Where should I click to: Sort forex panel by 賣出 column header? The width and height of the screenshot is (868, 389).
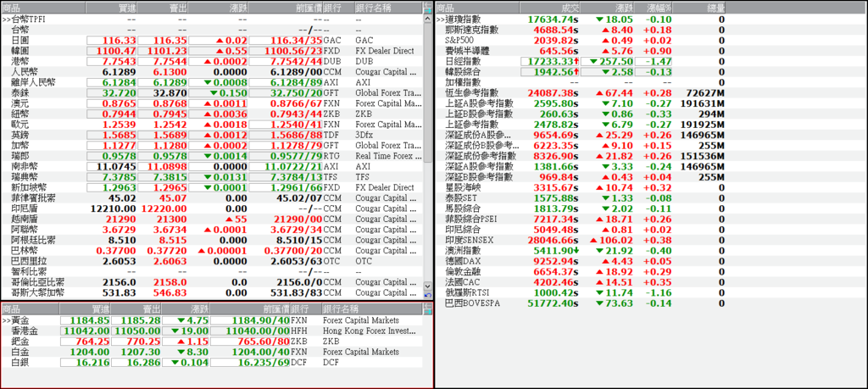coord(163,8)
